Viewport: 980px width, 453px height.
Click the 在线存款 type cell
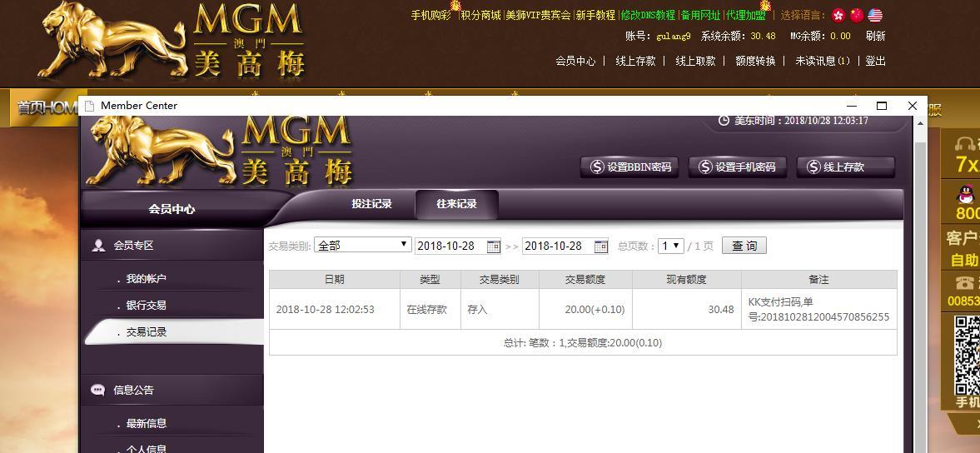(430, 309)
